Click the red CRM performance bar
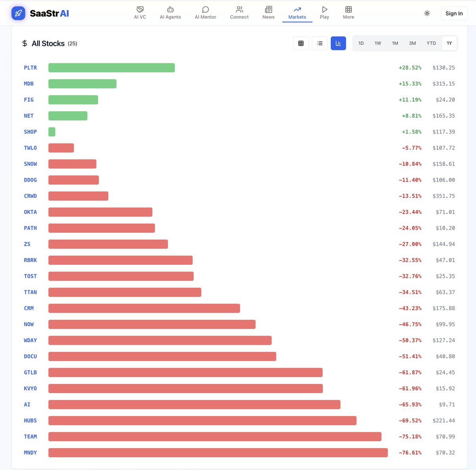Image resolution: width=476 pixels, height=470 pixels. click(x=144, y=308)
